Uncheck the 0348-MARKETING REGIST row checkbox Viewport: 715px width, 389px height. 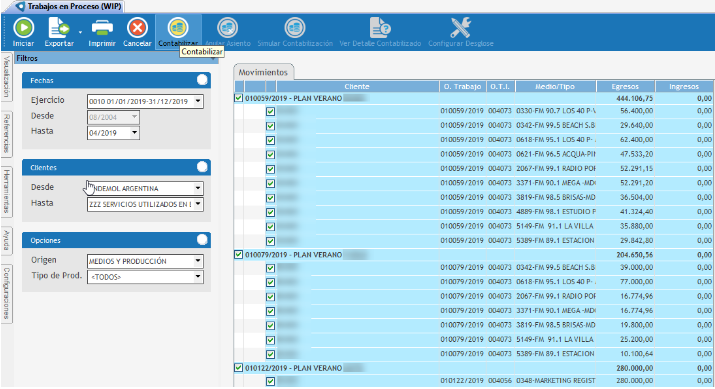point(270,381)
